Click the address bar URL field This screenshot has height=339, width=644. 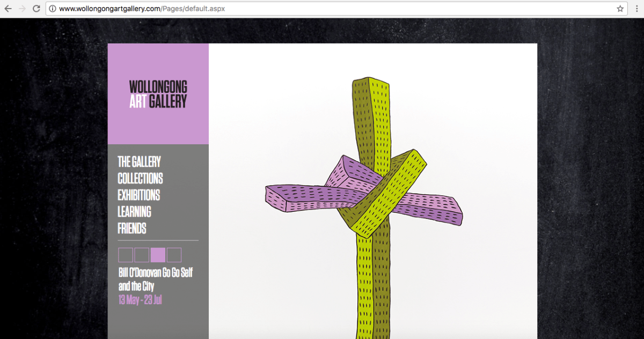[x=322, y=9]
